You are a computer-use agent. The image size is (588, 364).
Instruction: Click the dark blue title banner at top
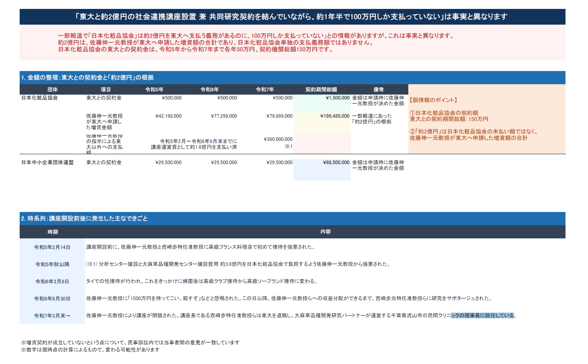tap(292, 17)
